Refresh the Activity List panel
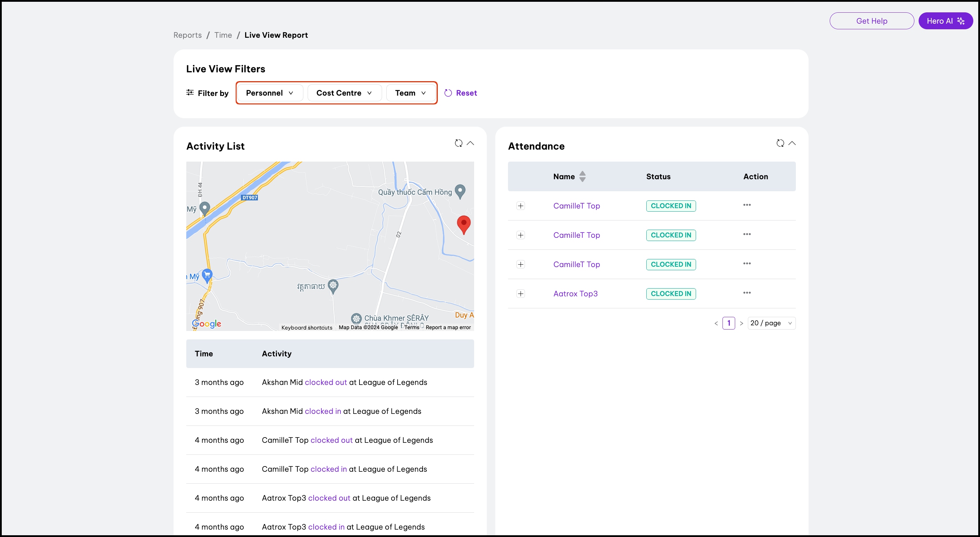 (x=458, y=143)
